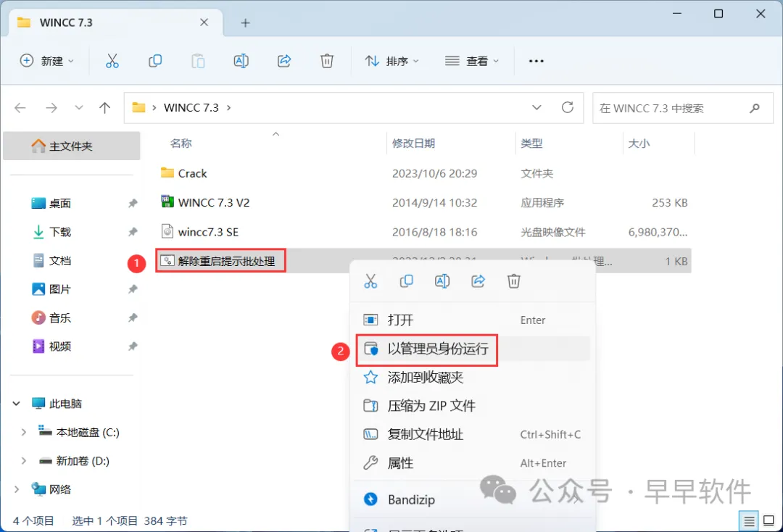Expand the 本地磁盘 (C:) node

click(23, 432)
